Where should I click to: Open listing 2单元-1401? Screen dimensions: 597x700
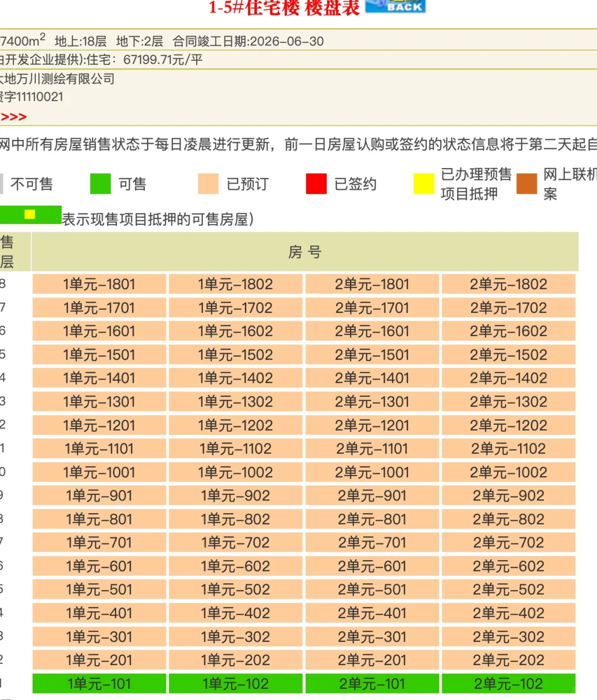372,378
